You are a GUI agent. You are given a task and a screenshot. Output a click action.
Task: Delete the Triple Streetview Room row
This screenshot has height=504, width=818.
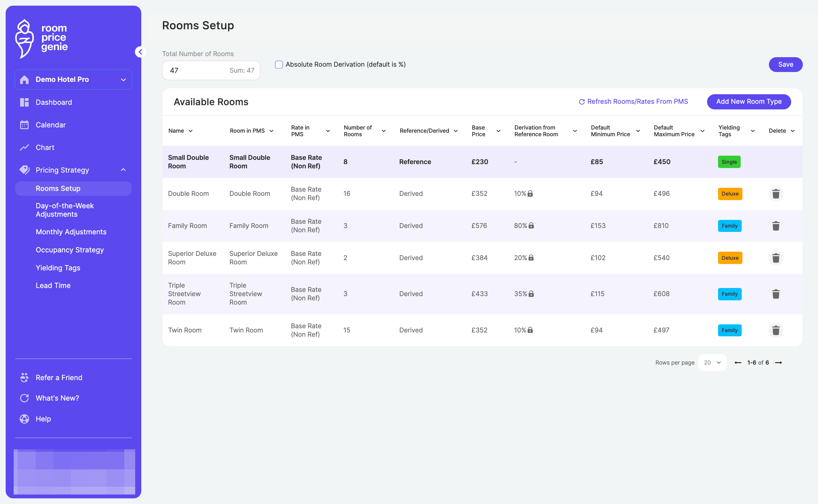click(776, 294)
